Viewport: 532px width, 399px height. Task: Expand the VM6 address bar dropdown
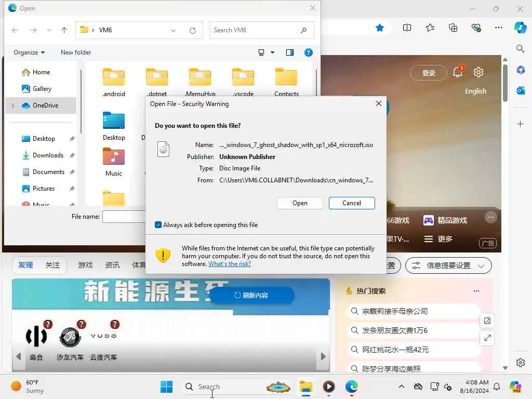pos(174,31)
